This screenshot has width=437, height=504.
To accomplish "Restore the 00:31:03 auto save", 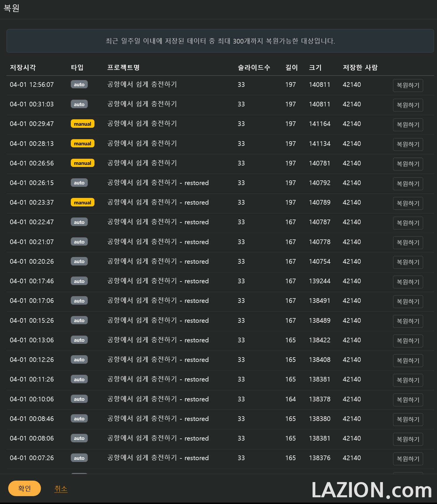I will (408, 105).
